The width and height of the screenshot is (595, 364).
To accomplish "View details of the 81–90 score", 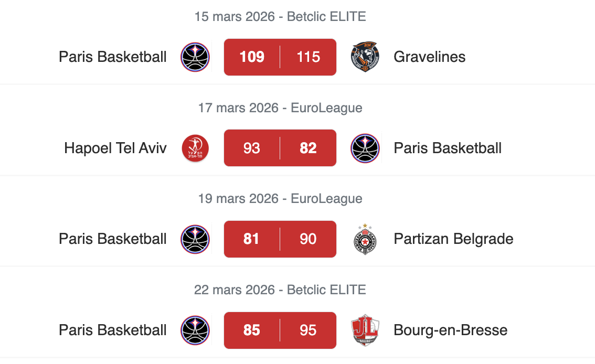I will pyautogui.click(x=280, y=239).
